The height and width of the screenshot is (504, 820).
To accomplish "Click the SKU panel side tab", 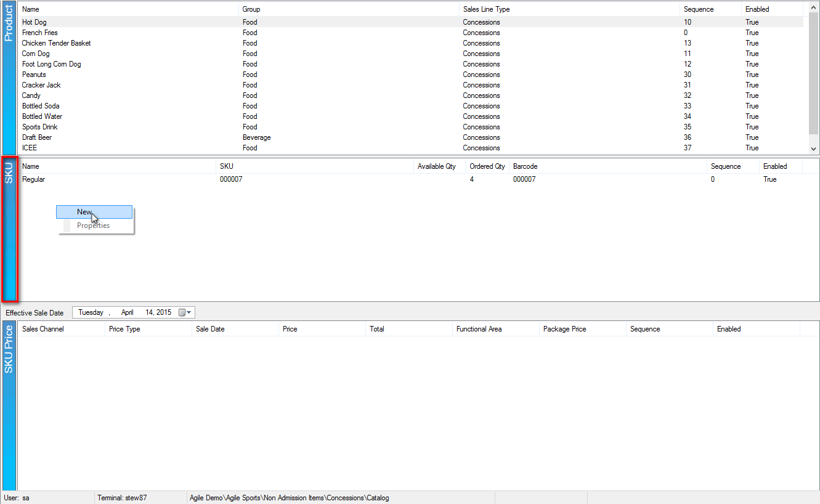I will tap(9, 230).
